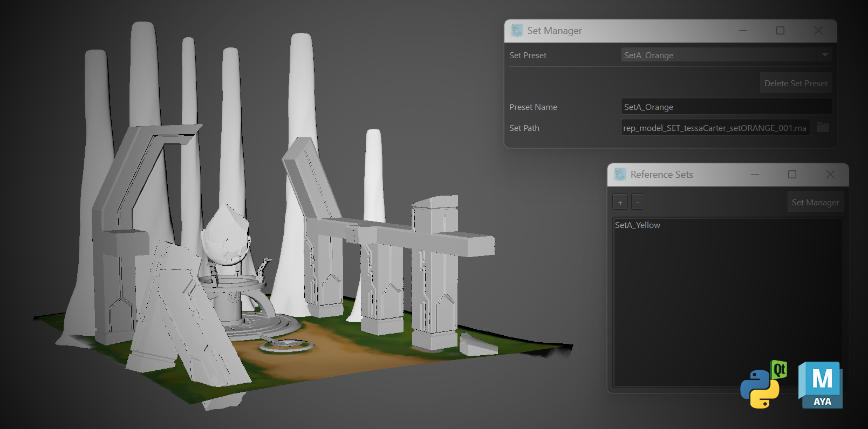Close the Reference Sets window

pos(830,175)
